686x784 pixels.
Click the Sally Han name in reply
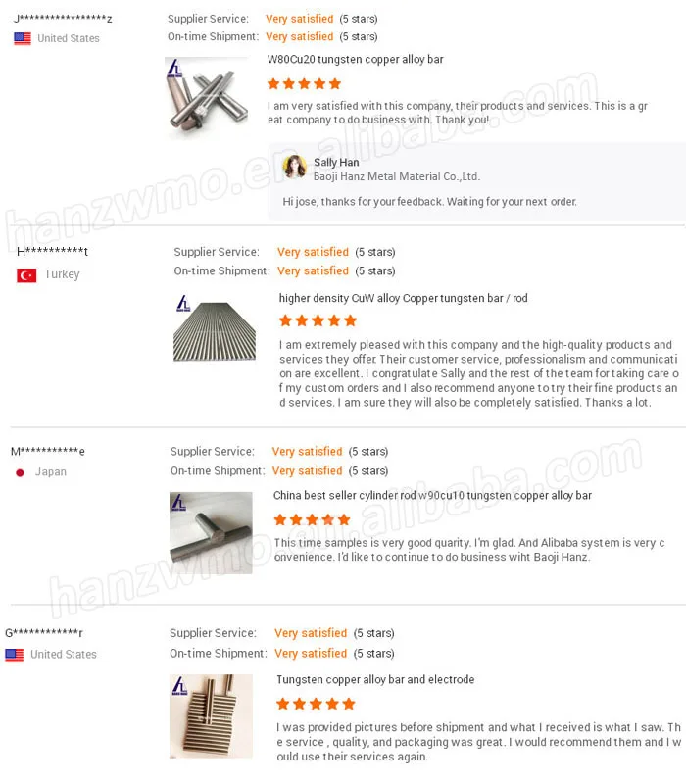pos(336,163)
